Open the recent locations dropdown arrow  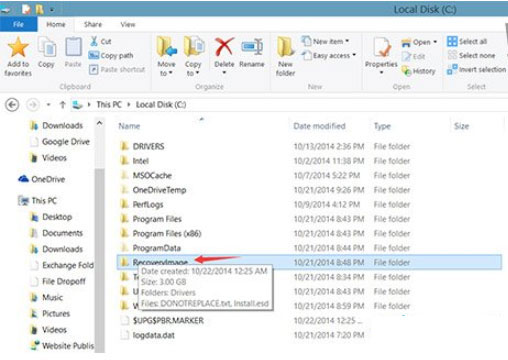click(49, 105)
